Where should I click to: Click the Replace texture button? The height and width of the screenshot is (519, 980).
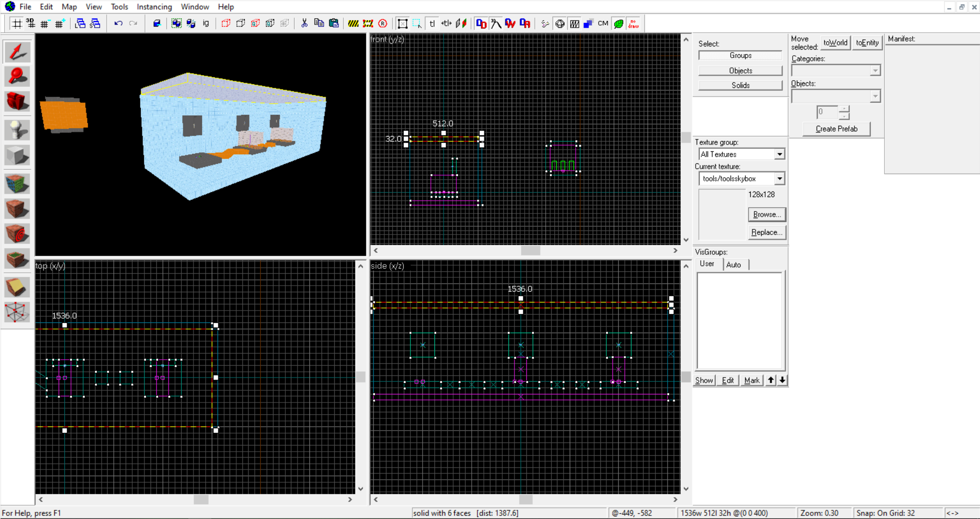click(767, 232)
